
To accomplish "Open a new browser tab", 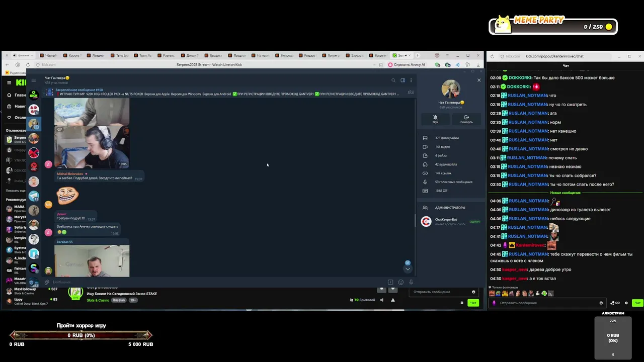I will point(418,55).
